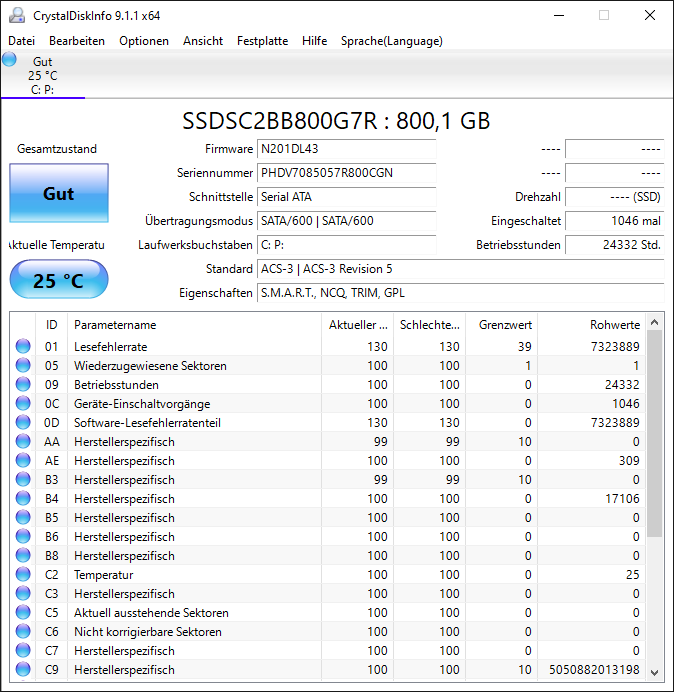The width and height of the screenshot is (674, 692).
Task: Click the Drehzahl (SSD) field
Action: click(x=614, y=196)
